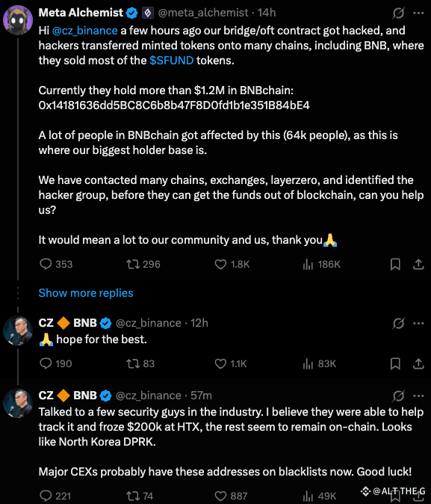
Task: Bookmark CZ's "hope for the best" reply
Action: (x=395, y=363)
